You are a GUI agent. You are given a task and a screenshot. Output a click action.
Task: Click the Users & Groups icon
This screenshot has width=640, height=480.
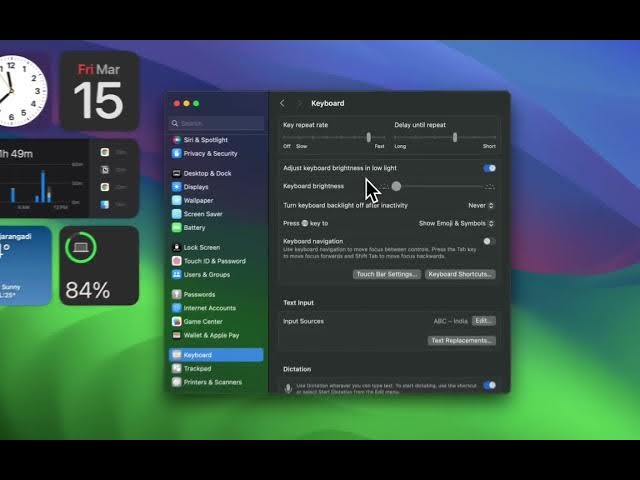click(x=176, y=274)
